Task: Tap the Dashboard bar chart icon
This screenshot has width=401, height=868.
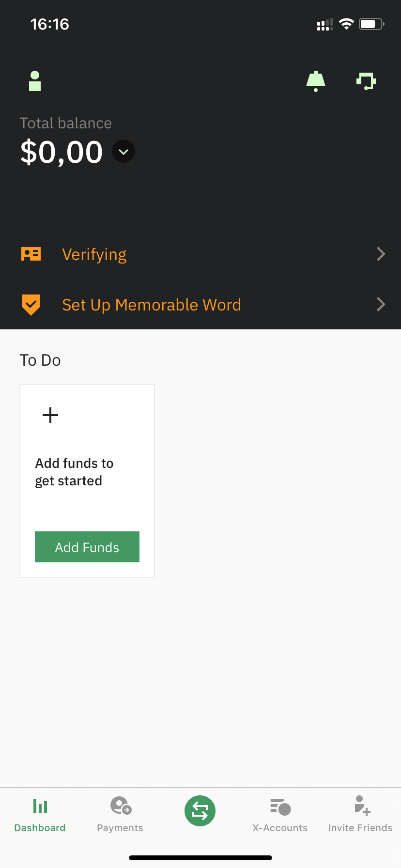Action: click(40, 806)
